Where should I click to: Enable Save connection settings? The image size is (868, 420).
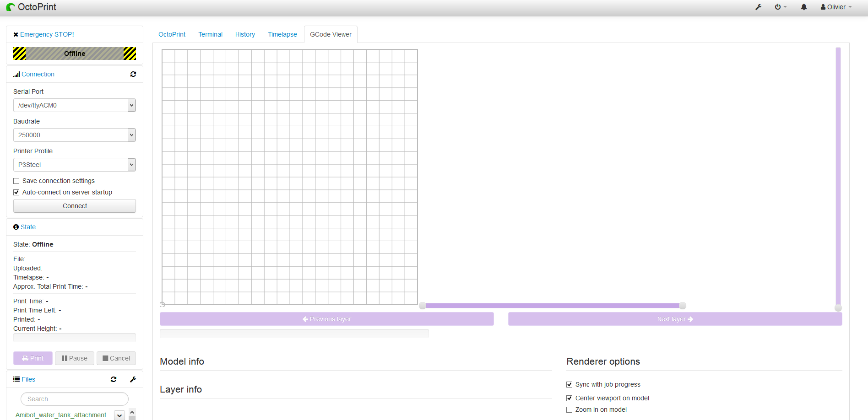(x=16, y=181)
